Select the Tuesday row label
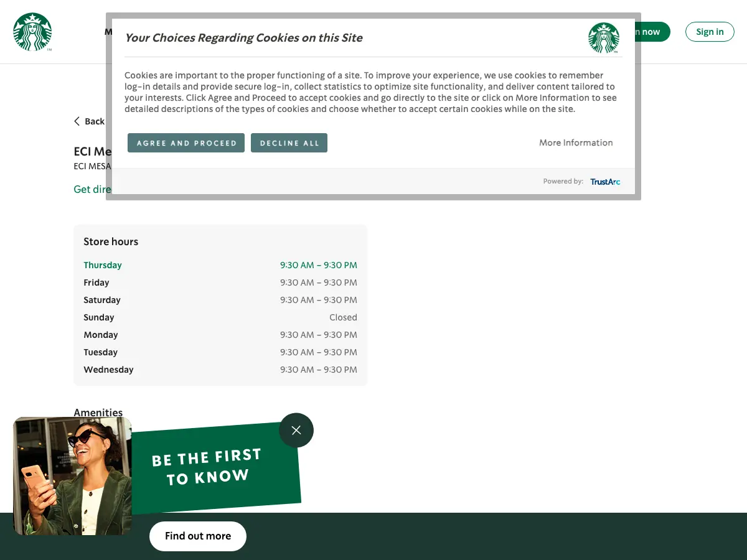747x560 pixels. tap(101, 352)
